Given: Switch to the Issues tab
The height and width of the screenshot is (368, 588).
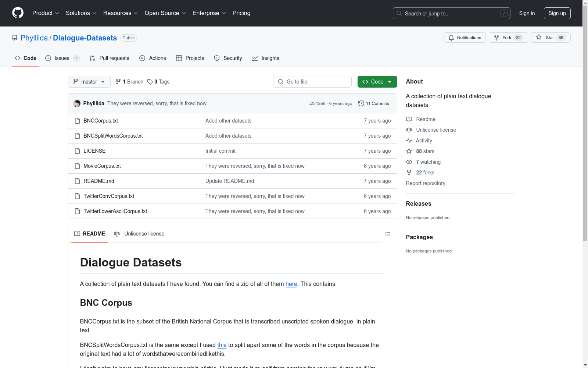Looking at the screenshot, I should tap(62, 58).
